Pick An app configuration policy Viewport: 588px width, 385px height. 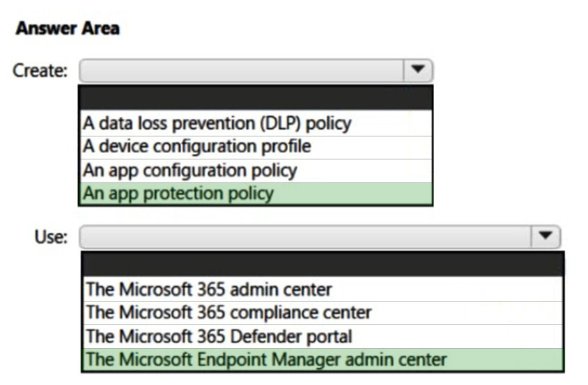point(256,171)
